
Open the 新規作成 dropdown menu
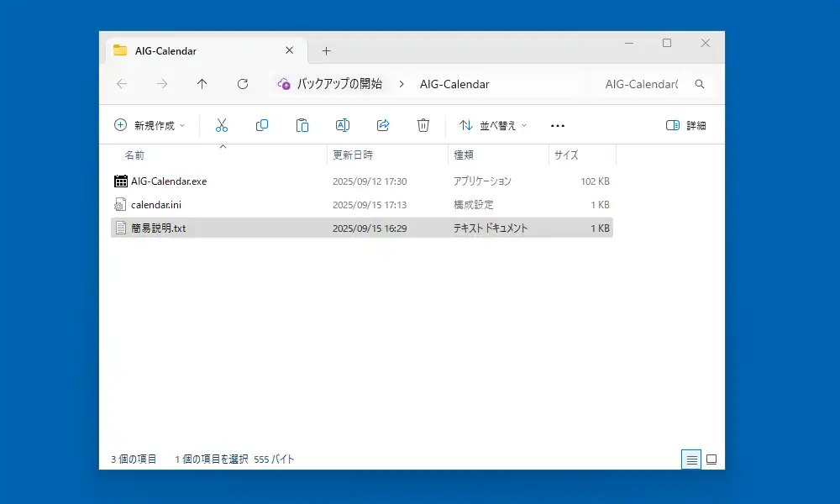[x=150, y=125]
